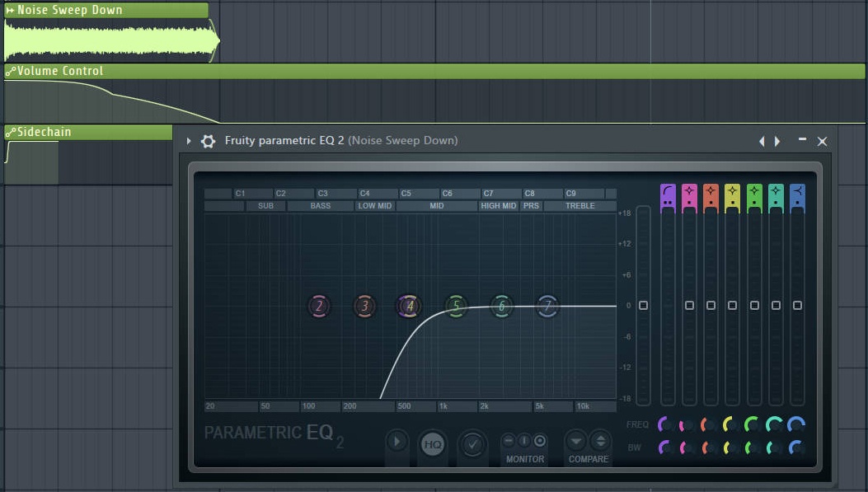Click orange band 3 FREQ knob
The height and width of the screenshot is (492, 868).
[709, 425]
